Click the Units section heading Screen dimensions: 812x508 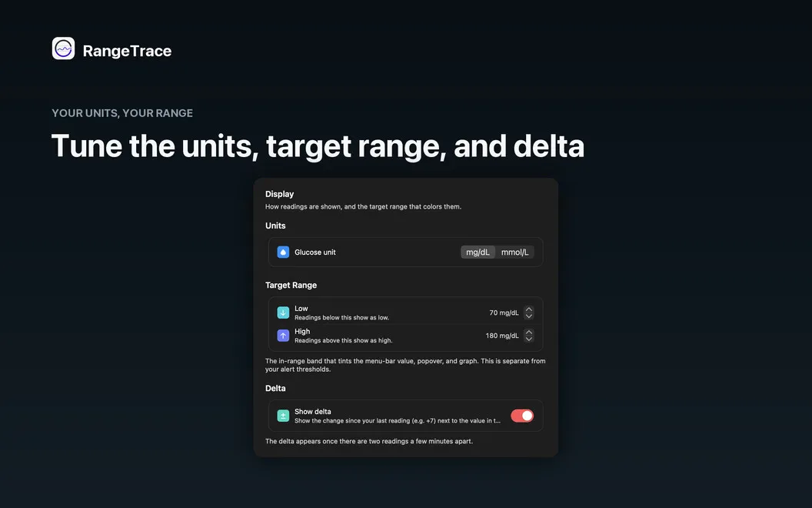pos(275,226)
